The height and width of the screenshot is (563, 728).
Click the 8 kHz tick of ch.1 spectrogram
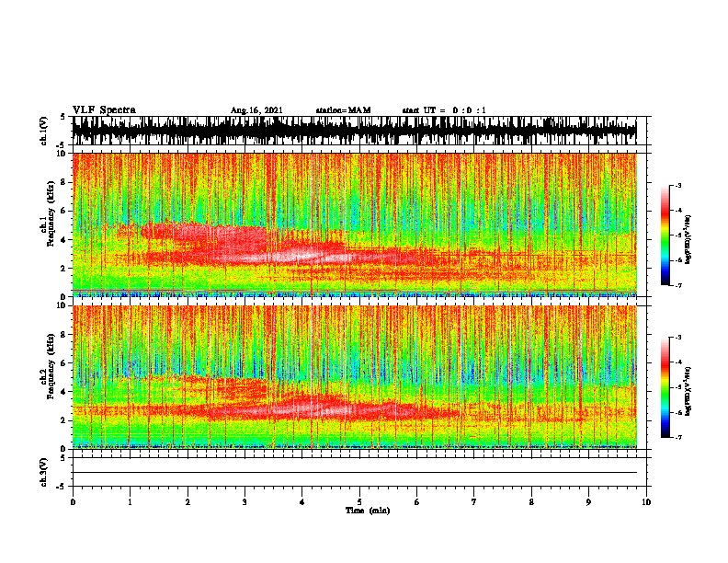[64, 182]
